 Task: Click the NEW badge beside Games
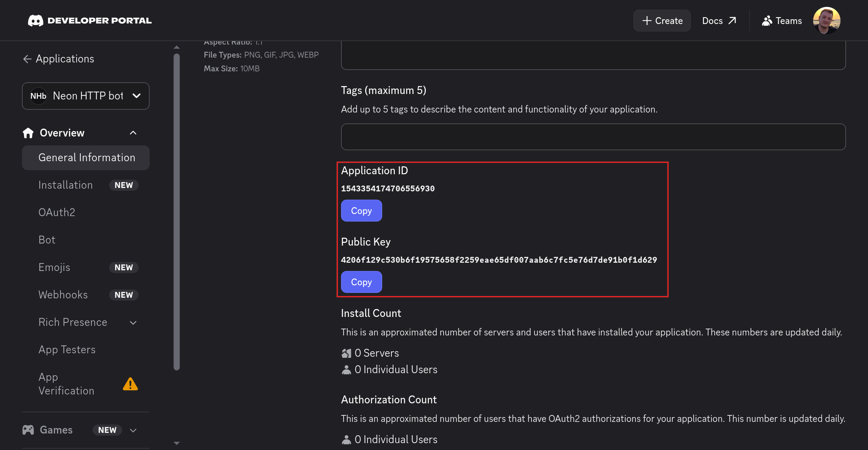click(107, 430)
